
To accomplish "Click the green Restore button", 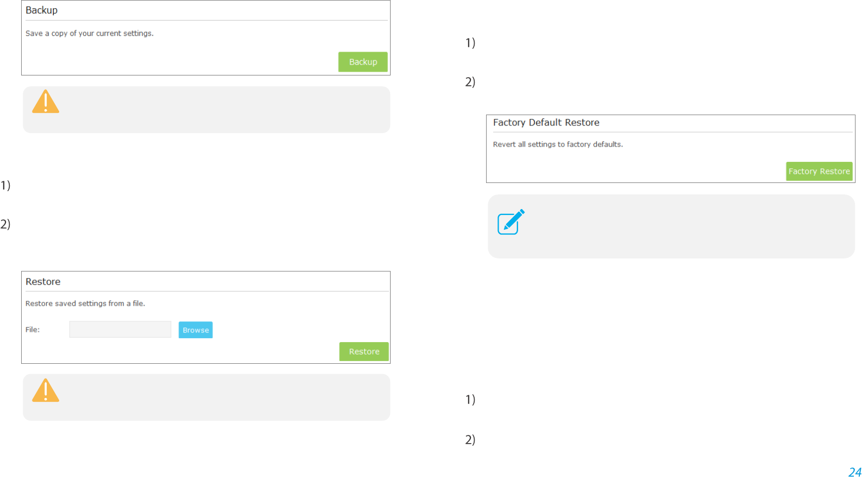I will (364, 352).
